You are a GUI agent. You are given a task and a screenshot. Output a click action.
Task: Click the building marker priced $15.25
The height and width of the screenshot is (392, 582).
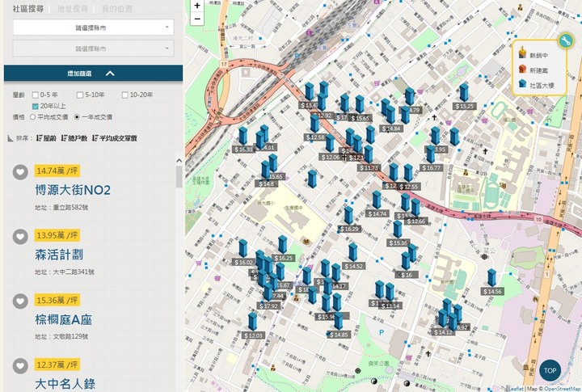tap(464, 93)
